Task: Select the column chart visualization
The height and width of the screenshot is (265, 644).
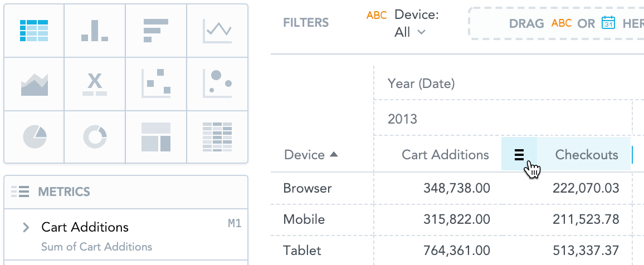Action: click(95, 31)
